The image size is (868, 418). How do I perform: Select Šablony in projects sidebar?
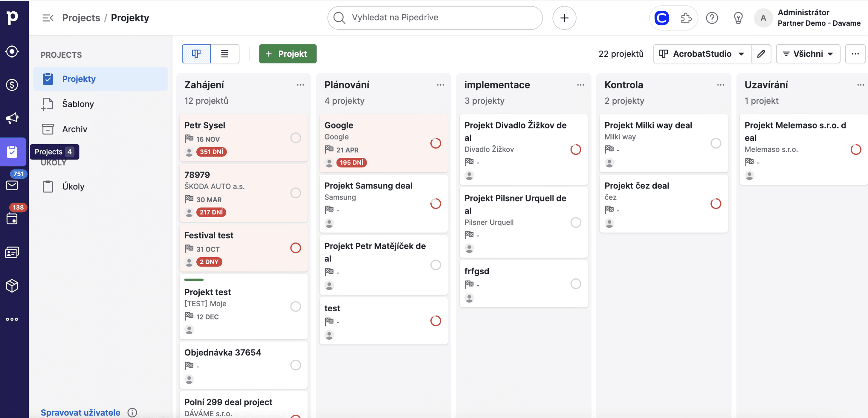click(x=78, y=104)
